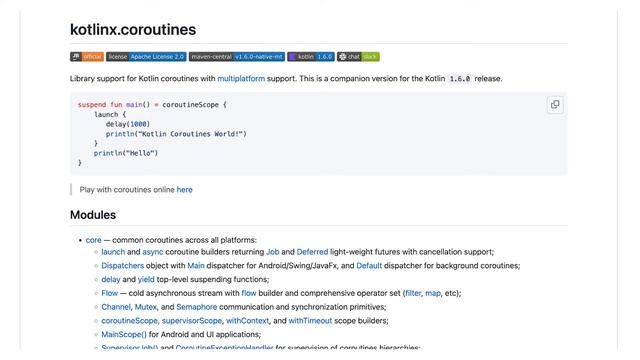Open the withTimeout scope builder link
Image resolution: width=640 pixels, height=360 pixels.
click(x=310, y=321)
